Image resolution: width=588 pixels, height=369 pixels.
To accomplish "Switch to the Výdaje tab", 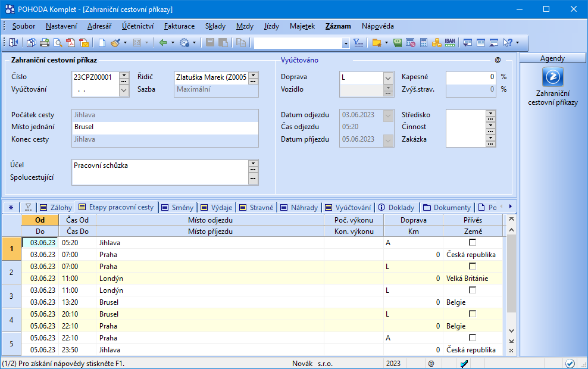I will click(x=217, y=207).
